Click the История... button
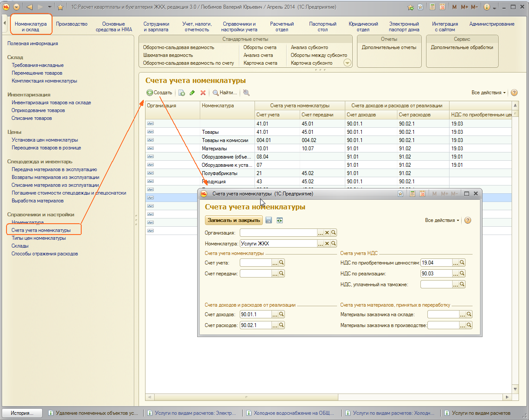The image size is (529, 420). [x=22, y=413]
